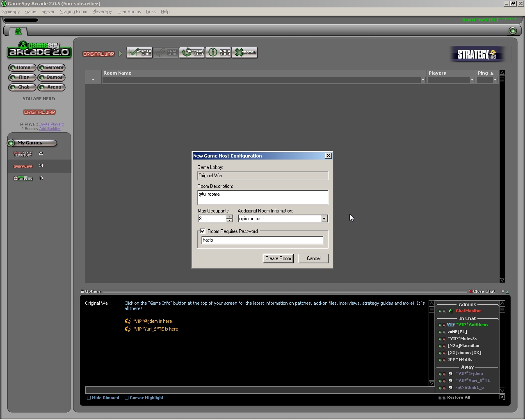Open the Players filter dropdown arrow

click(472, 80)
